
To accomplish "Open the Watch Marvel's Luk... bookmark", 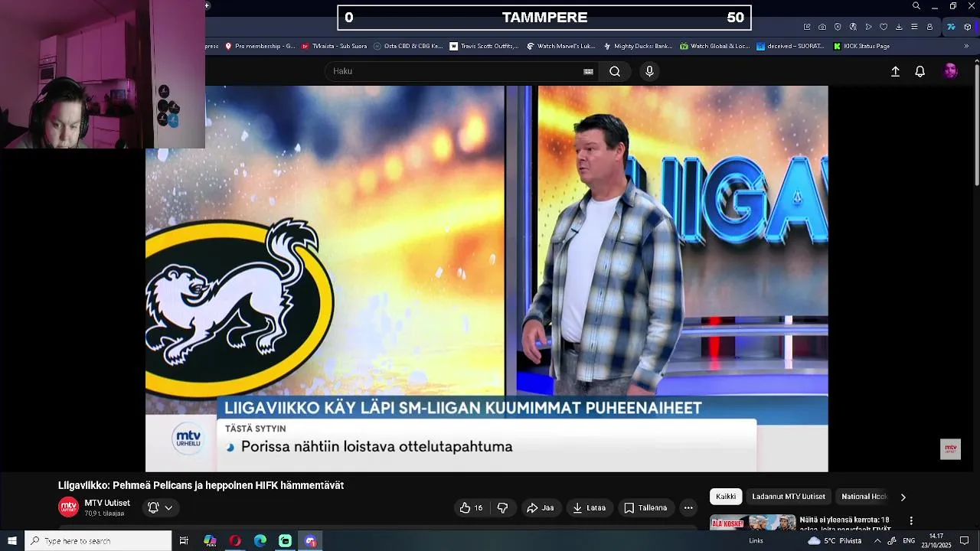I will [560, 46].
